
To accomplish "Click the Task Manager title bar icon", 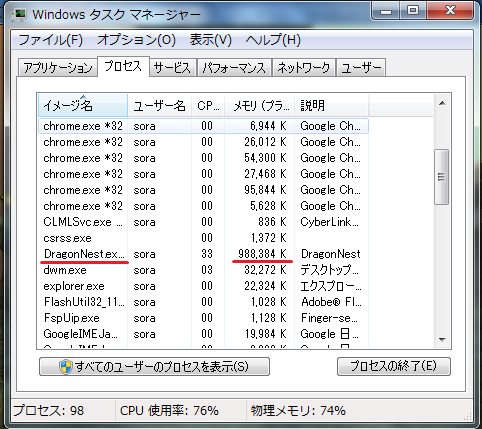I will tap(19, 15).
